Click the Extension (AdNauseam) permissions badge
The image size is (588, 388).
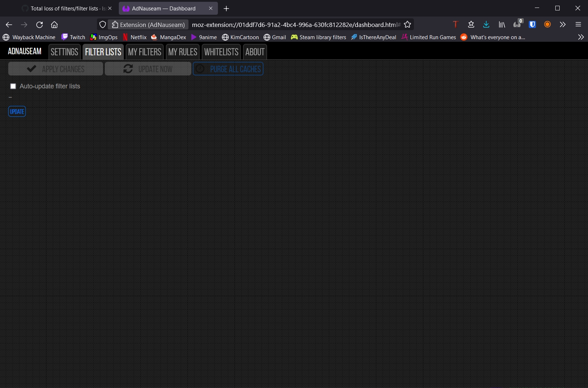[x=148, y=24]
